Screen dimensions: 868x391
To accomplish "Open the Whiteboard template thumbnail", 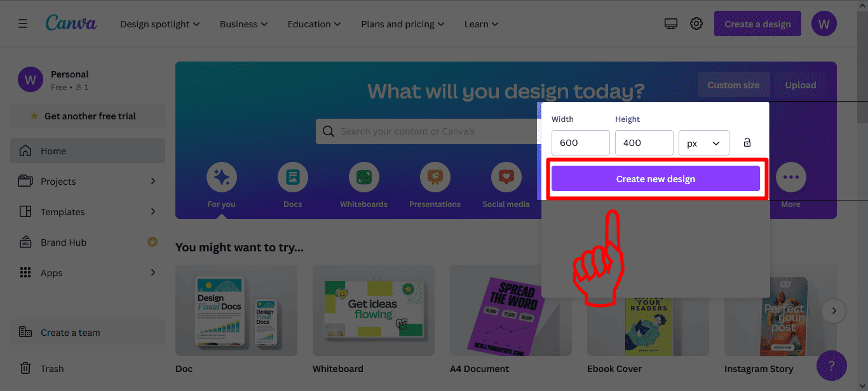I will (374, 310).
